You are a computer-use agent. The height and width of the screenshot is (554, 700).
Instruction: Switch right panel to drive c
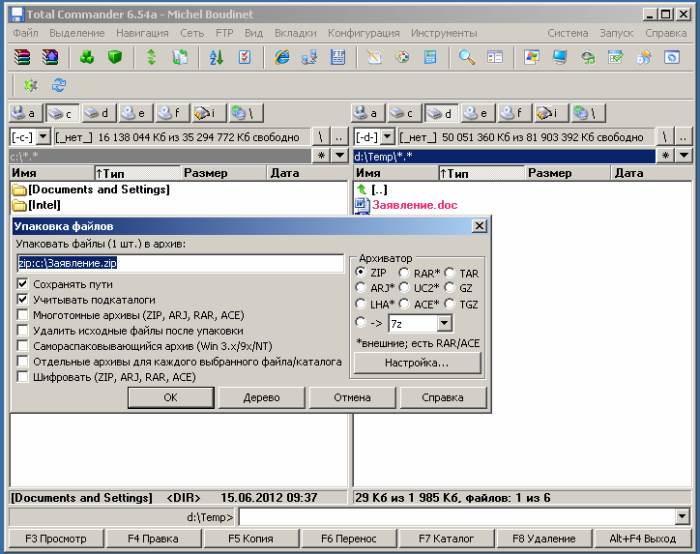tap(404, 113)
